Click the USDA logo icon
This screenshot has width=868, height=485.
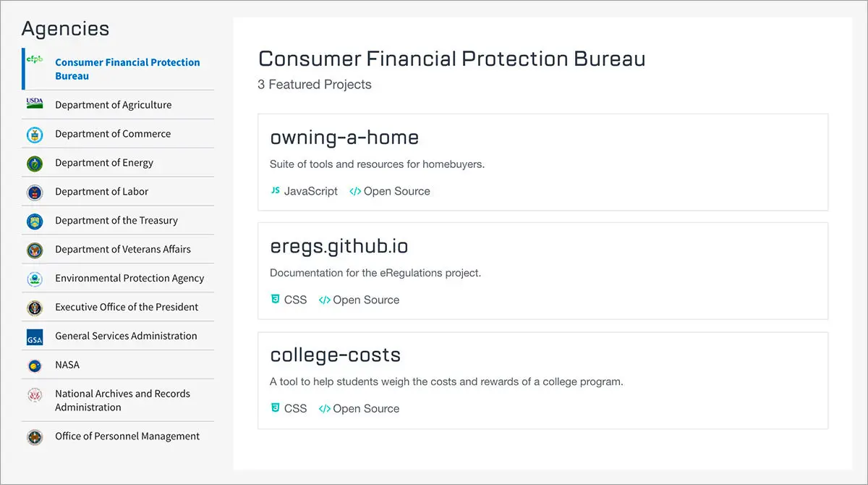[35, 104]
